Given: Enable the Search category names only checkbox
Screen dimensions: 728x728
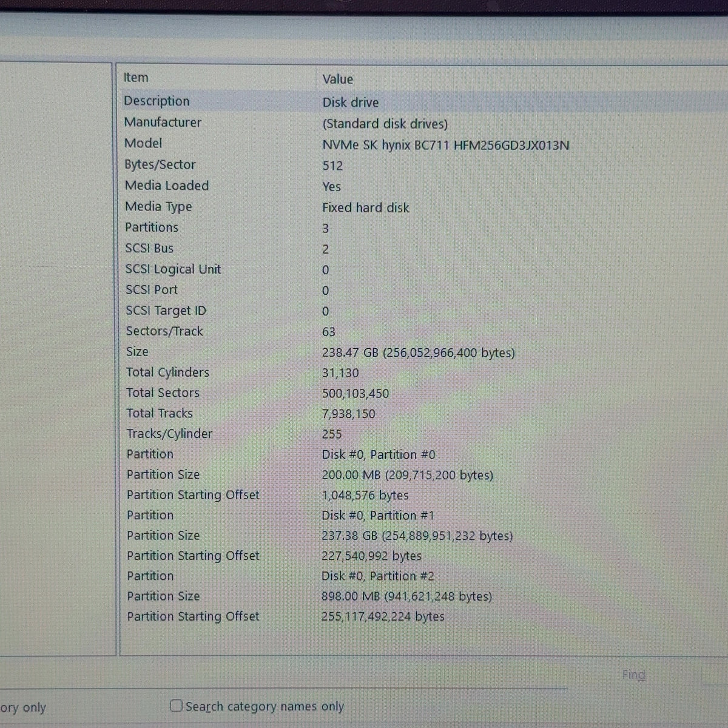Looking at the screenshot, I should click(x=177, y=706).
